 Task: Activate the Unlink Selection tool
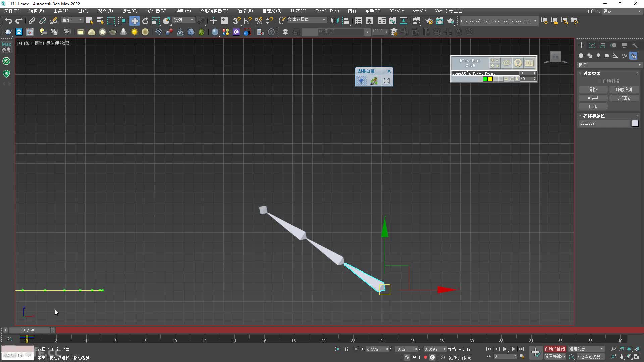pyautogui.click(x=42, y=21)
